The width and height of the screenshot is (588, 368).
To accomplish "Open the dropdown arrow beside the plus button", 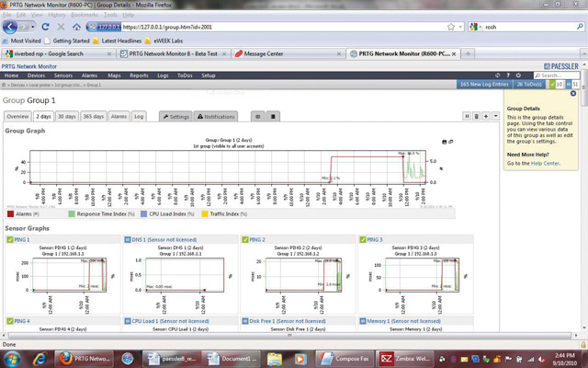I will click(x=495, y=116).
